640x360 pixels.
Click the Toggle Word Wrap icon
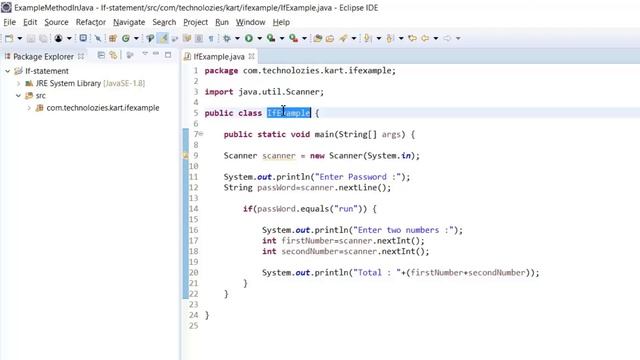click(175, 38)
